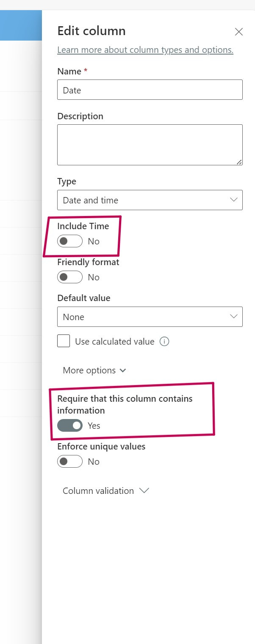Expand the Column validation section
Image resolution: width=255 pixels, height=644 pixels.
coord(106,491)
